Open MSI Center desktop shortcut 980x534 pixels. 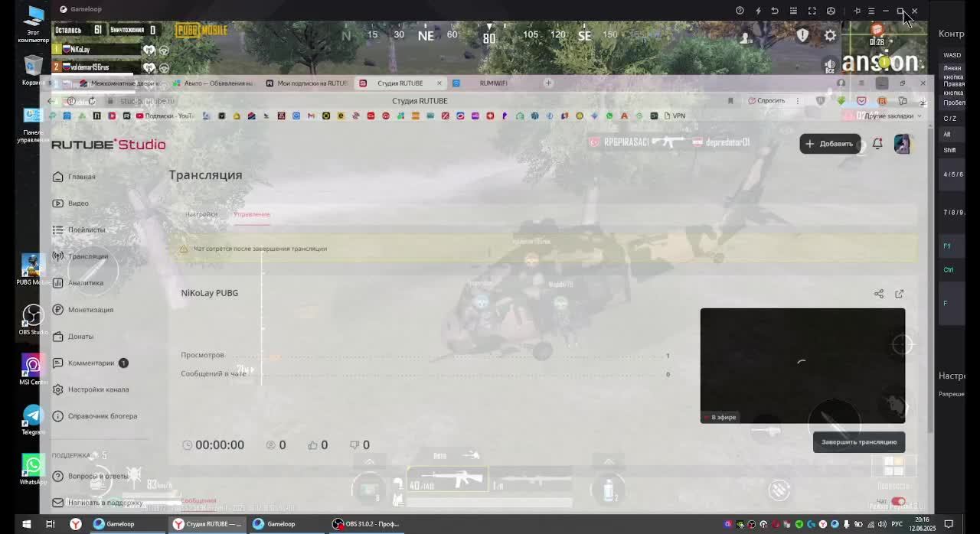click(x=33, y=369)
